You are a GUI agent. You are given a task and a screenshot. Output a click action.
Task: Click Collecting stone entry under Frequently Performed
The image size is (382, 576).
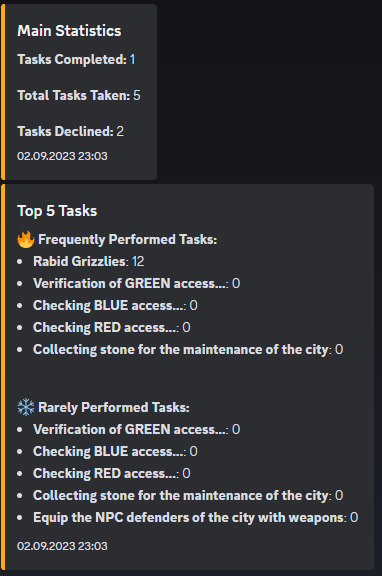(188, 350)
